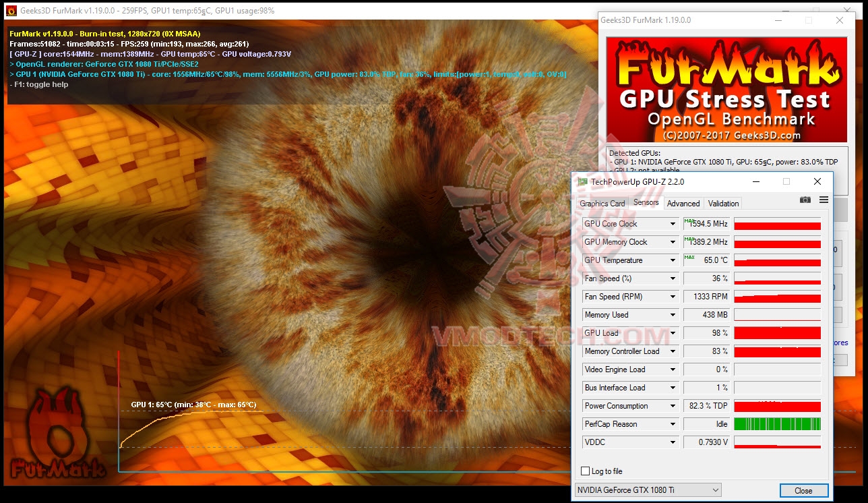Enable the Log to file checkbox
This screenshot has height=503, width=868.
coord(585,471)
